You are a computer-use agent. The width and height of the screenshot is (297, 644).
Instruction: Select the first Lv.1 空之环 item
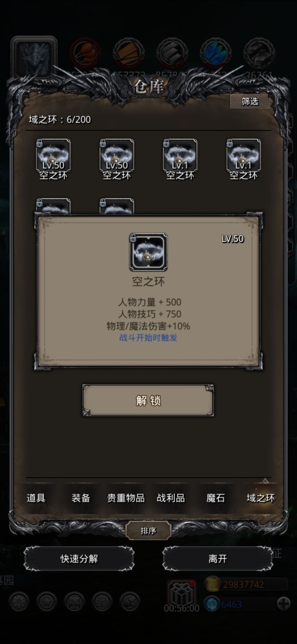180,159
